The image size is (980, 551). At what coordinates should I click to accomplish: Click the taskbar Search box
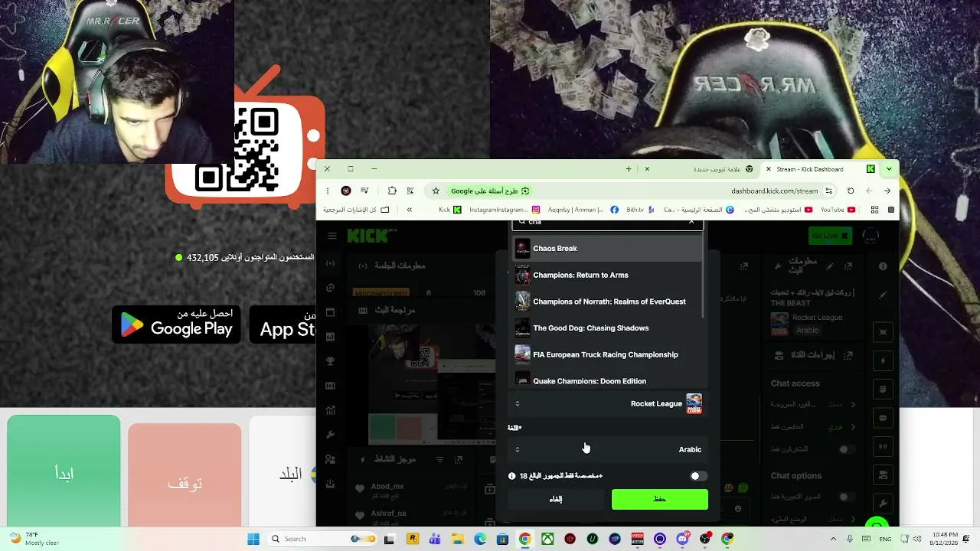[321, 539]
